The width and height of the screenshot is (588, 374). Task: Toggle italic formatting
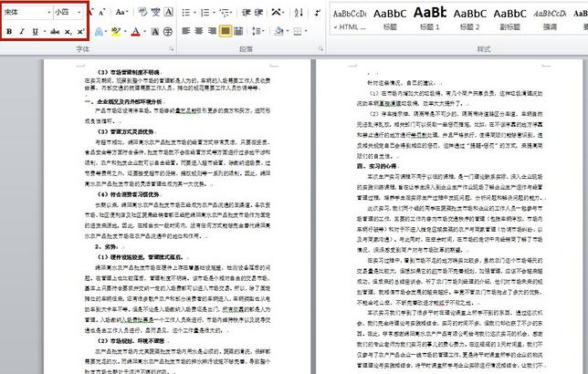click(x=22, y=32)
